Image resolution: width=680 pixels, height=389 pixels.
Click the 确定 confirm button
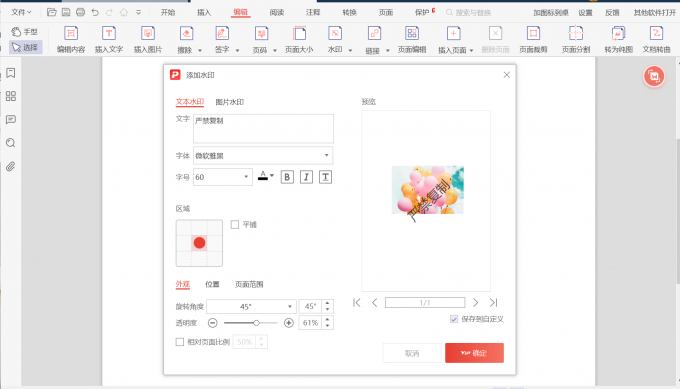[474, 353]
